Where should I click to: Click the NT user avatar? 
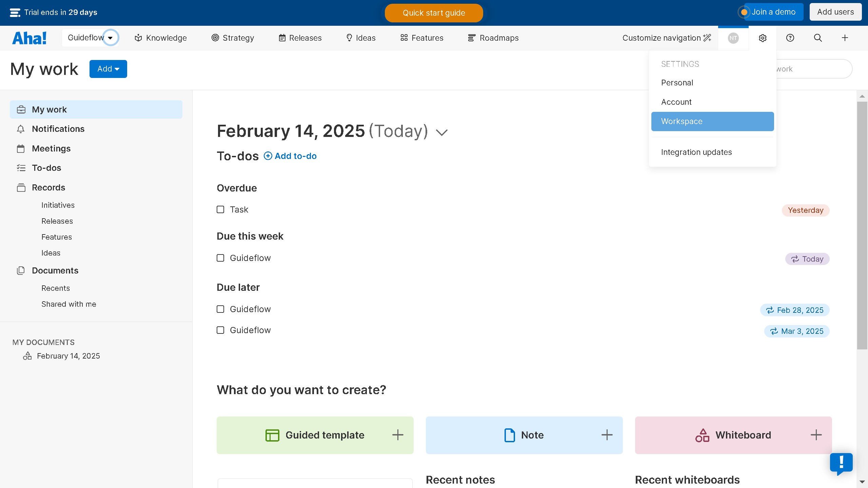coord(733,38)
